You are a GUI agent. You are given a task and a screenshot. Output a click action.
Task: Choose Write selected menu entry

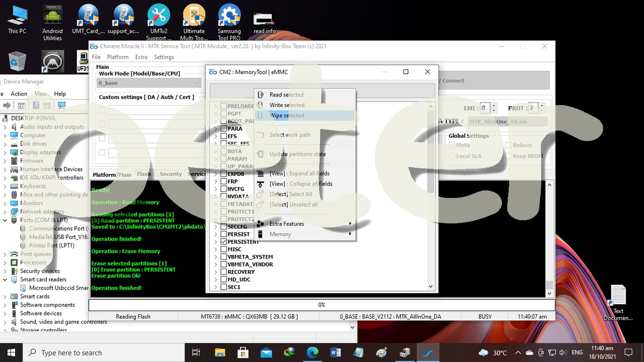[305, 105]
